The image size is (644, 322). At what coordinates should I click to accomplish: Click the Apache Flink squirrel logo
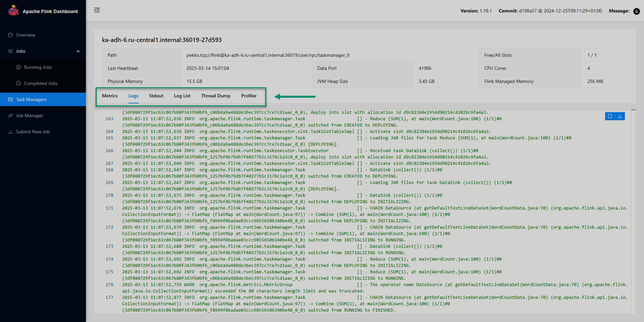[13, 10]
